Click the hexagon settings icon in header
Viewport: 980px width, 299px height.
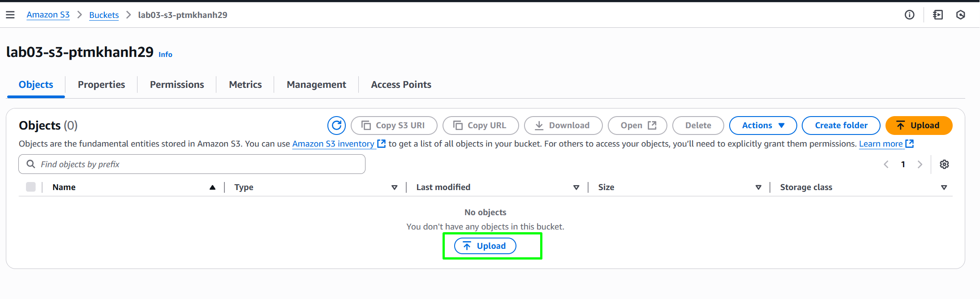(x=961, y=15)
